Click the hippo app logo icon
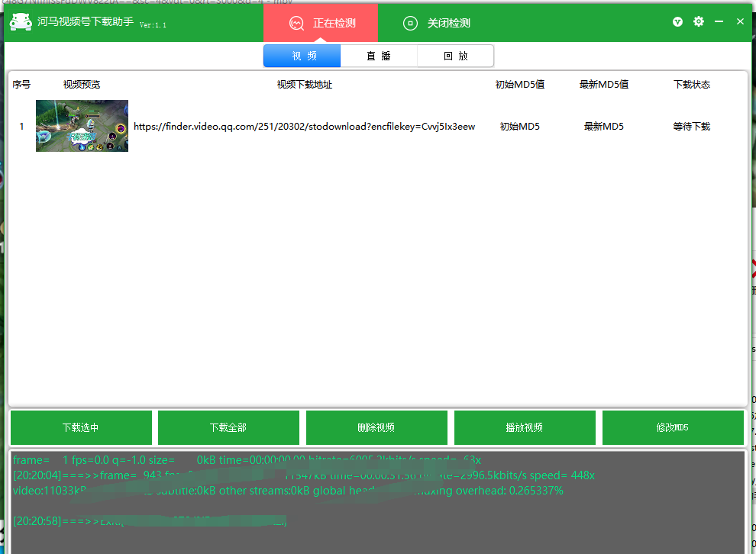This screenshot has width=756, height=554. coord(21,22)
